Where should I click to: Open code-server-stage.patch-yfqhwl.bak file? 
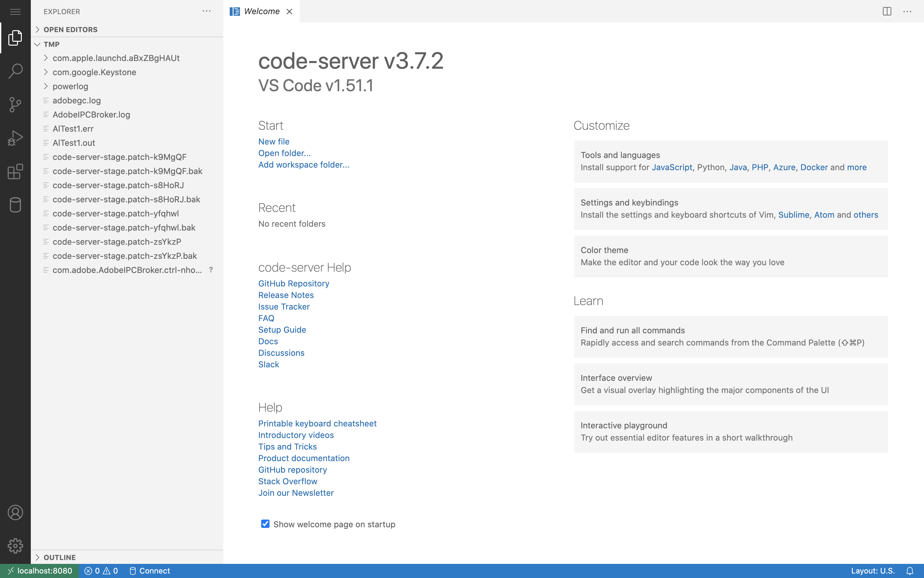[x=127, y=228]
